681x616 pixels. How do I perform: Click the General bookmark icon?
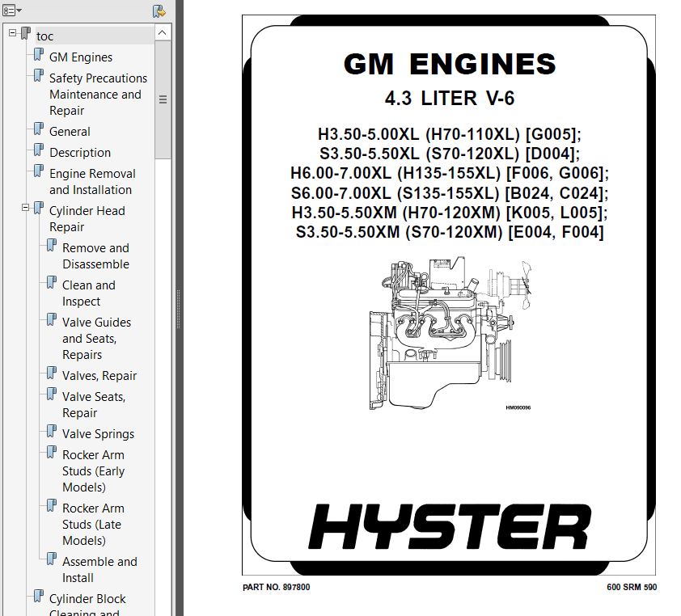pos(39,129)
